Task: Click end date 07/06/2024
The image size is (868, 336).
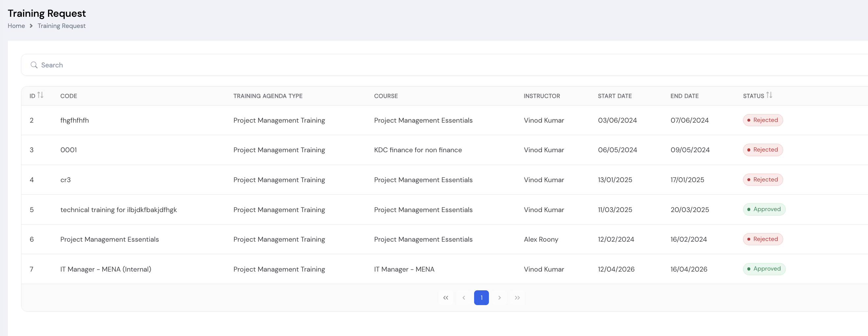Action: coord(689,120)
